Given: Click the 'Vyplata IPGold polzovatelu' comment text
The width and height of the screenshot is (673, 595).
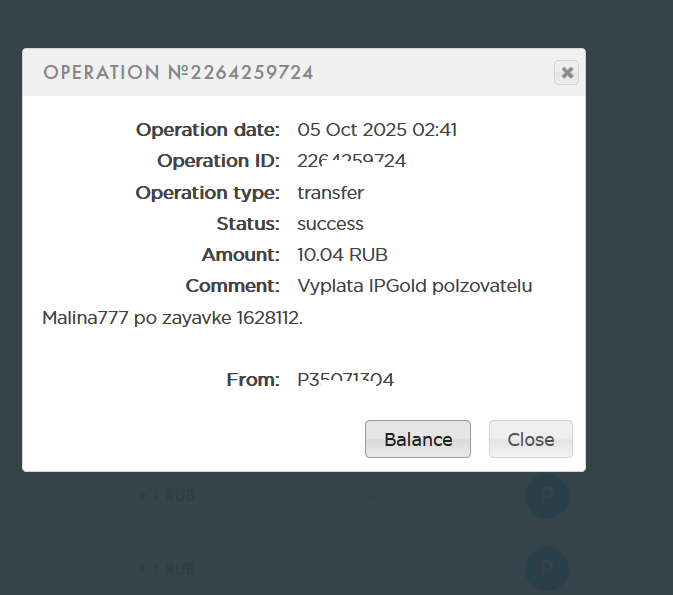Looking at the screenshot, I should pos(414,286).
